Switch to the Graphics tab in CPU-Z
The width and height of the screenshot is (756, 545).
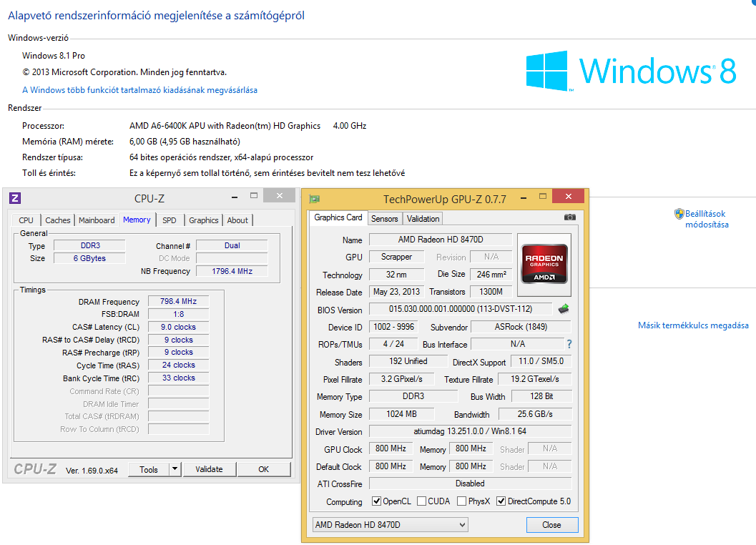coord(203,220)
